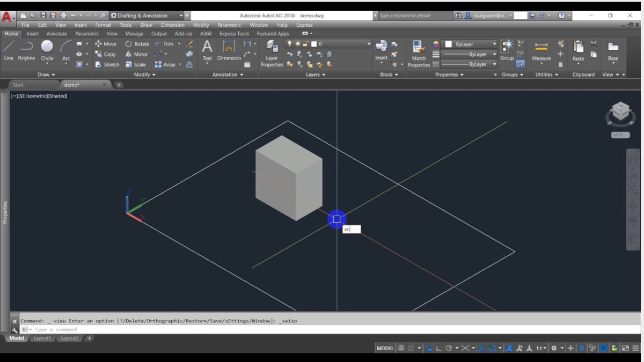This screenshot has height=362, width=644.
Task: Expand the Draw panel
Action: (x=46, y=75)
